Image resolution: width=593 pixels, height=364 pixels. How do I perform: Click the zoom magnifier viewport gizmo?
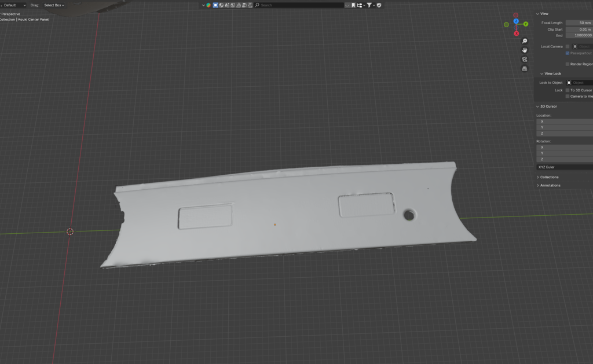coord(525,41)
